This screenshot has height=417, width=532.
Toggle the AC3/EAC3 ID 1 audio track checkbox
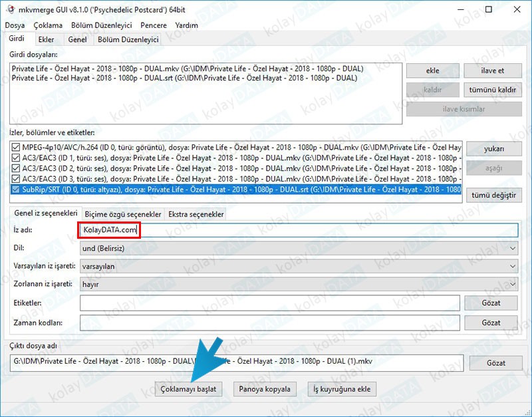click(x=16, y=158)
